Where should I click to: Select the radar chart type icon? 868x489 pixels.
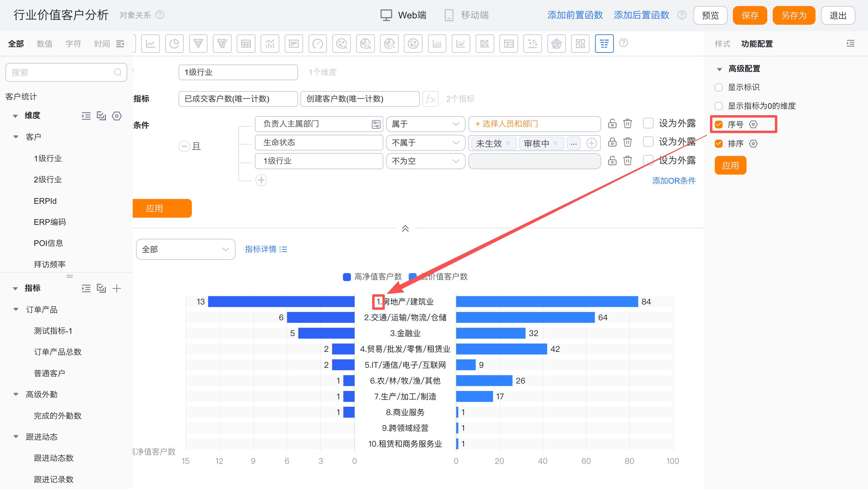click(x=556, y=44)
